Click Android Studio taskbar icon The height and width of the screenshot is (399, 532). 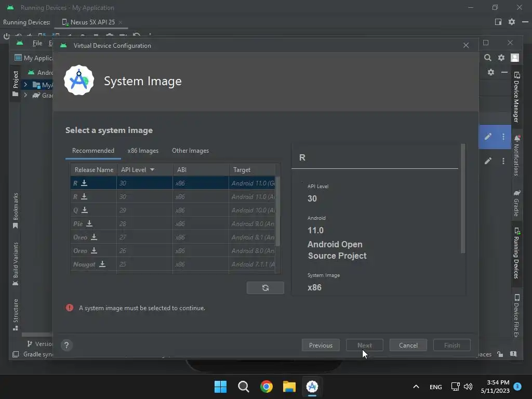click(x=312, y=387)
